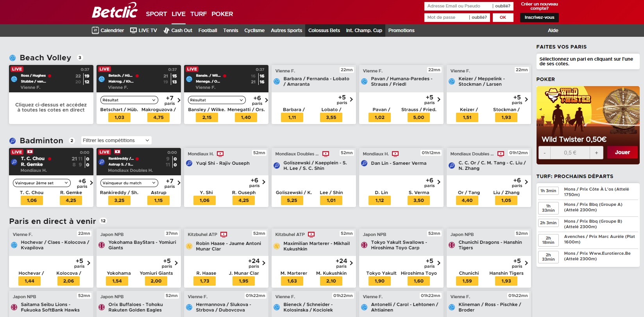The width and height of the screenshot is (644, 317).
Task: Click the Mot de passe field
Action: click(x=446, y=17)
